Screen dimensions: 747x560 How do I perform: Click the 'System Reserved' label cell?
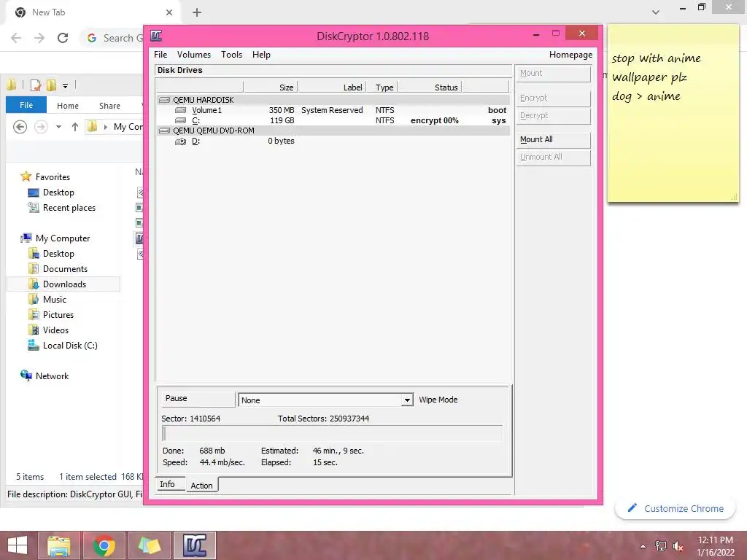point(332,110)
